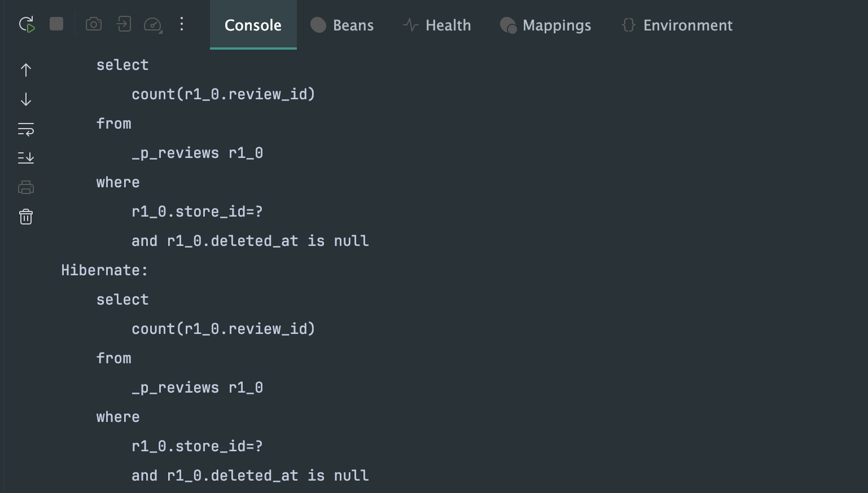Click the first 'count(r1_0.review_id)' line

pos(223,94)
